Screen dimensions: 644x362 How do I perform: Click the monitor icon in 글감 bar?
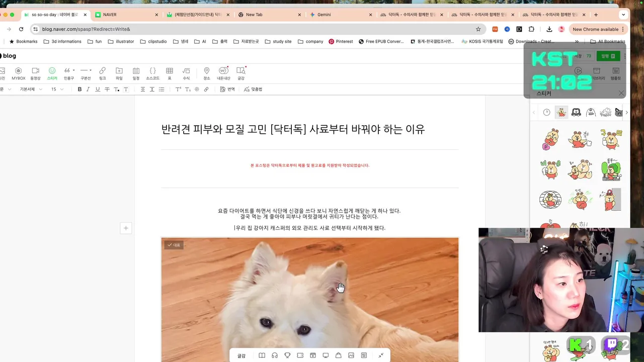(326, 355)
